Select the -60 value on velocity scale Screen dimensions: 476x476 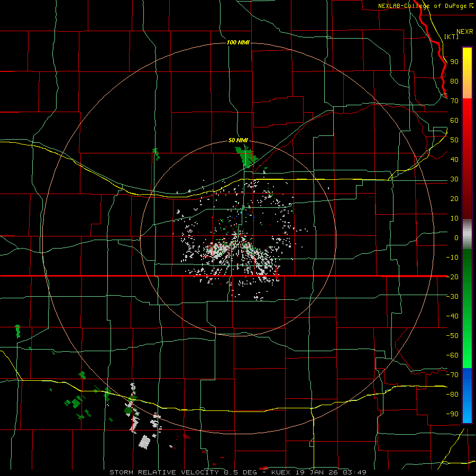pos(452,355)
